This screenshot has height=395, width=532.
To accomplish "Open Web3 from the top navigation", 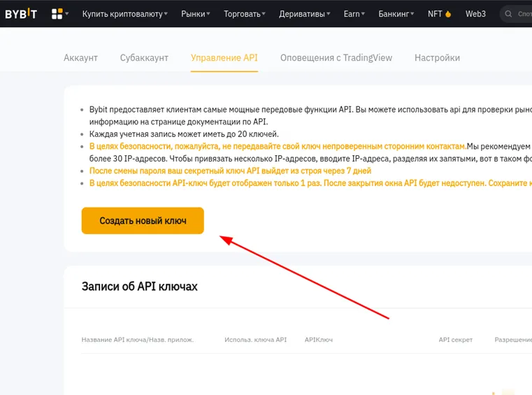I will (x=475, y=13).
